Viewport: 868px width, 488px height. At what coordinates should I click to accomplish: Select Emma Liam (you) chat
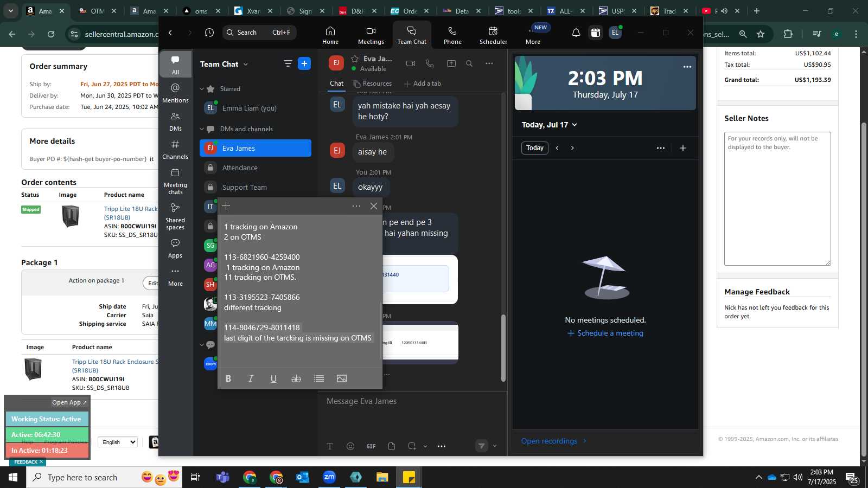point(256,108)
